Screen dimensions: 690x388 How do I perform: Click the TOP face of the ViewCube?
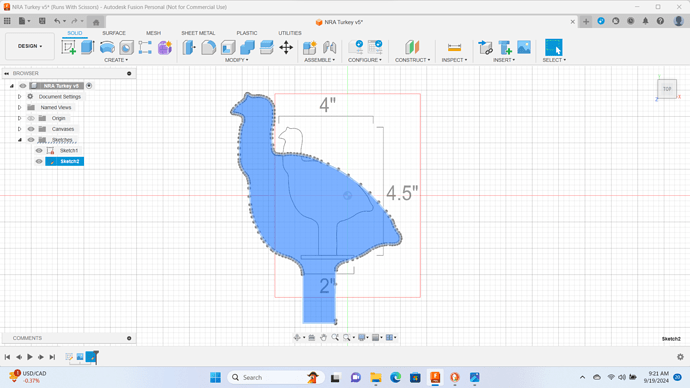coord(667,89)
